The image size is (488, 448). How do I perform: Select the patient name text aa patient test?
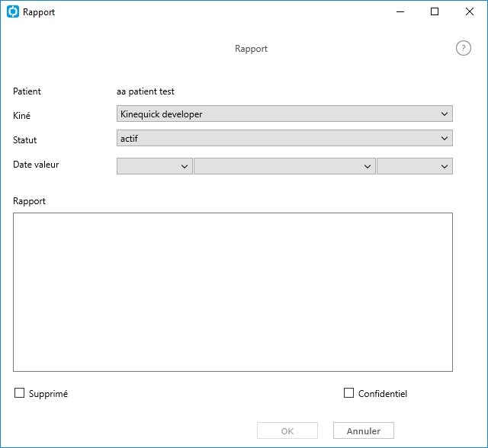point(146,91)
